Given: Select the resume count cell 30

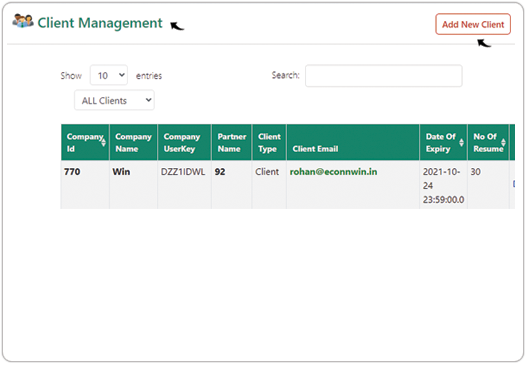Looking at the screenshot, I should point(488,185).
